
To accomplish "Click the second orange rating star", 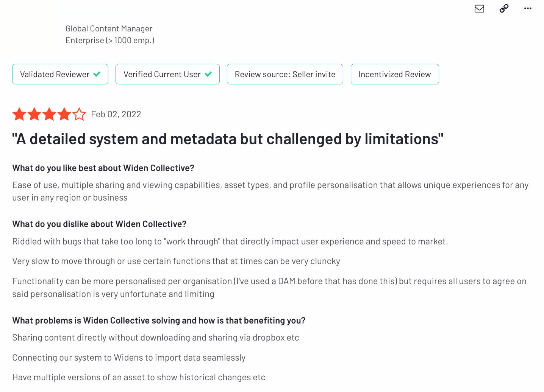I will point(34,114).
